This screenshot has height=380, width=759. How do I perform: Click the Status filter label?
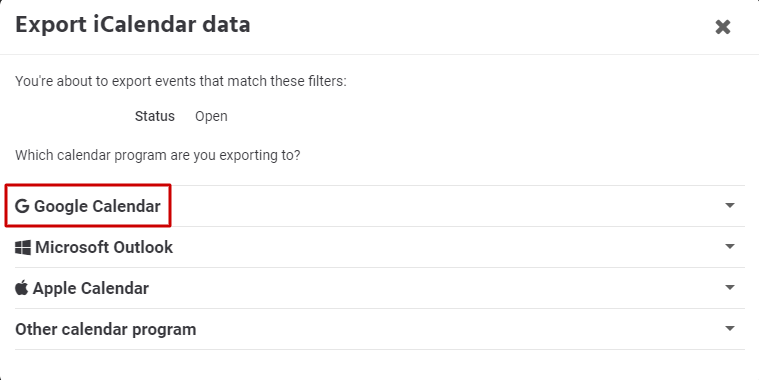click(155, 116)
